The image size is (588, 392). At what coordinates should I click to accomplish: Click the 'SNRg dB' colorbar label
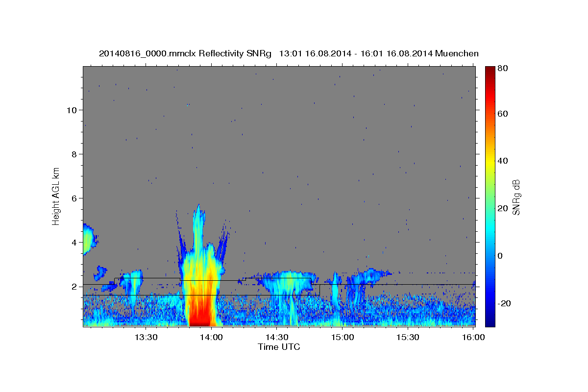coord(516,197)
